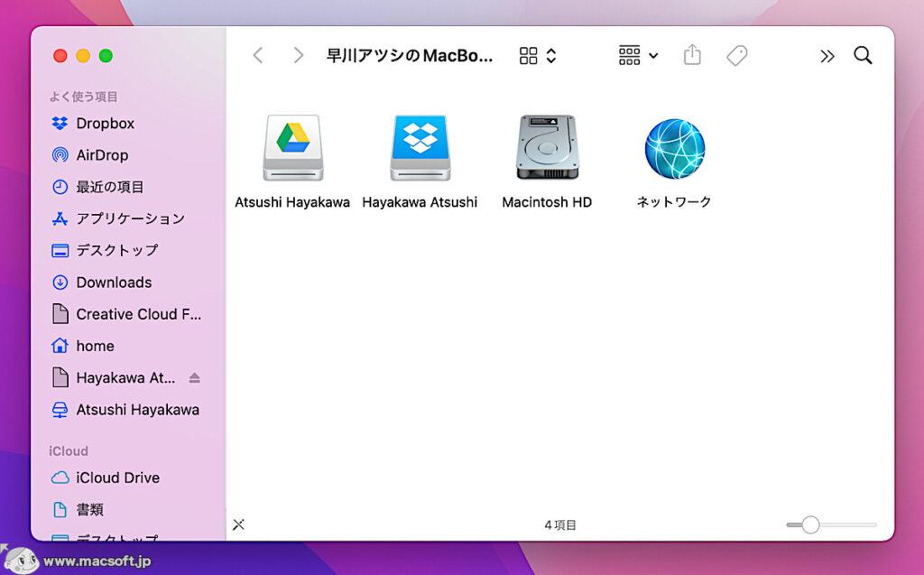This screenshot has width=924, height=575.
Task: Click the Dropbox sidebar icon
Action: tap(60, 124)
